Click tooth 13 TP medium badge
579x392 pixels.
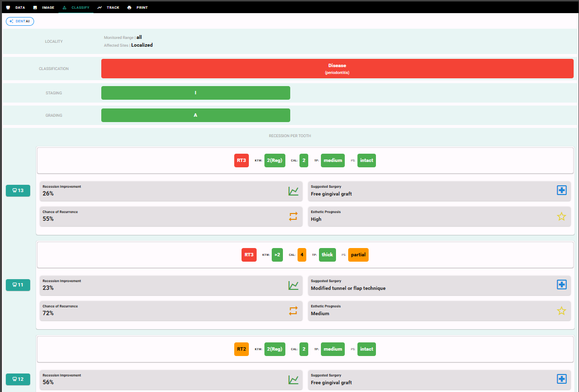pyautogui.click(x=333, y=160)
